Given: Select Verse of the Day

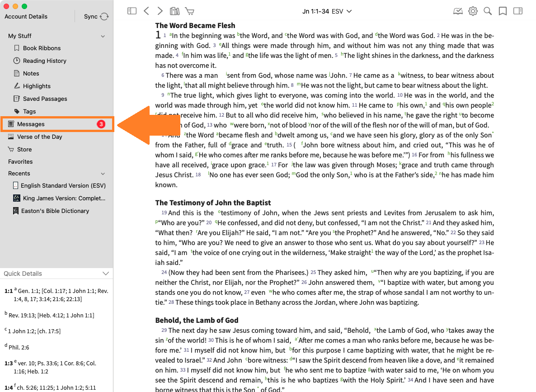Looking at the screenshot, I should pyautogui.click(x=39, y=137).
